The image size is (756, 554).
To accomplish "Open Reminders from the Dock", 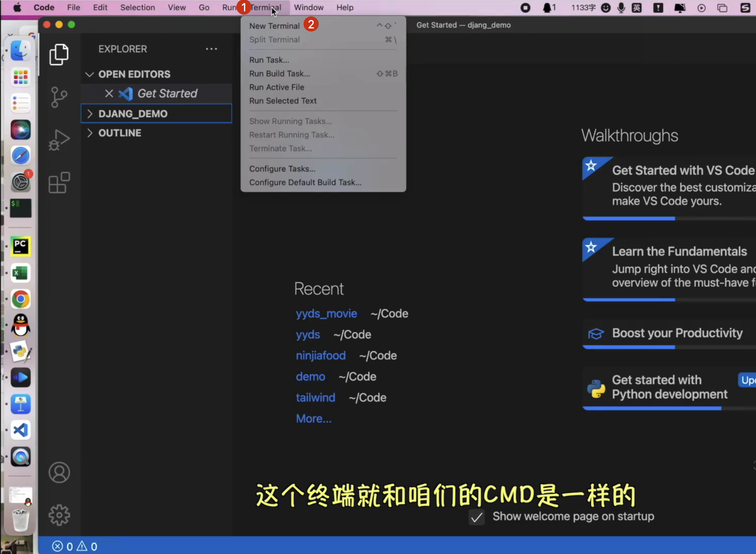I will click(x=20, y=103).
